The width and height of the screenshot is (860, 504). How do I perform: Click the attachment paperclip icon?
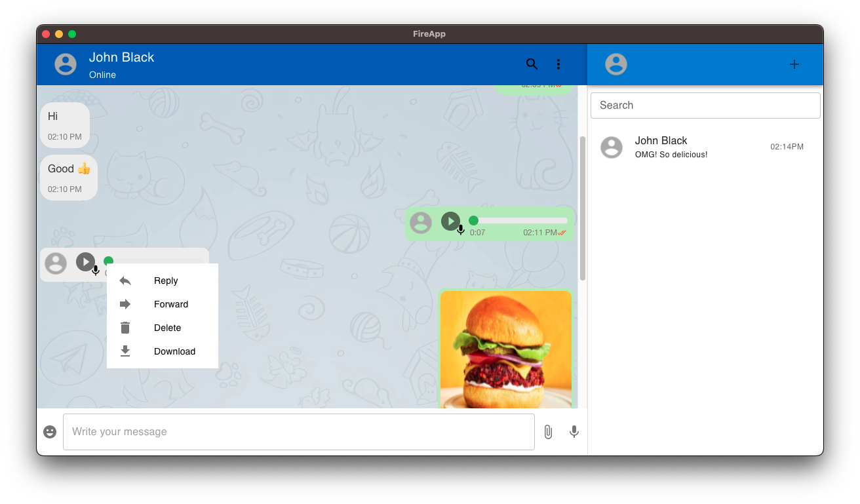click(548, 432)
